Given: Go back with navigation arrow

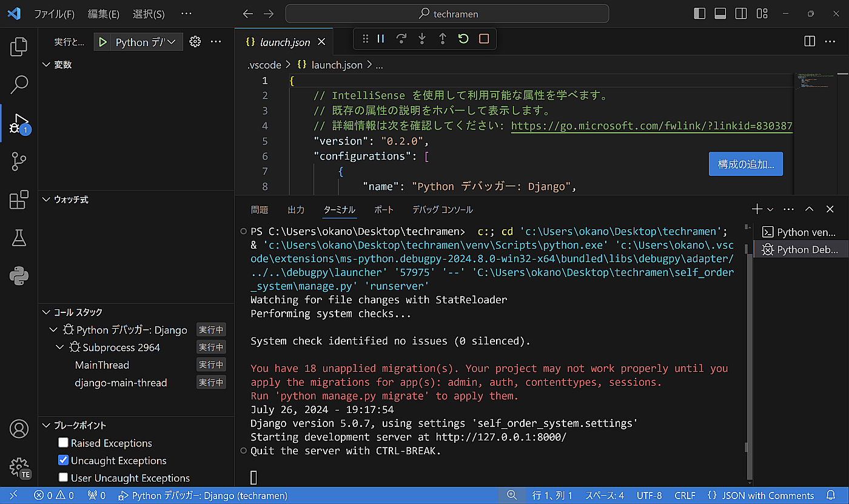Looking at the screenshot, I should [247, 13].
